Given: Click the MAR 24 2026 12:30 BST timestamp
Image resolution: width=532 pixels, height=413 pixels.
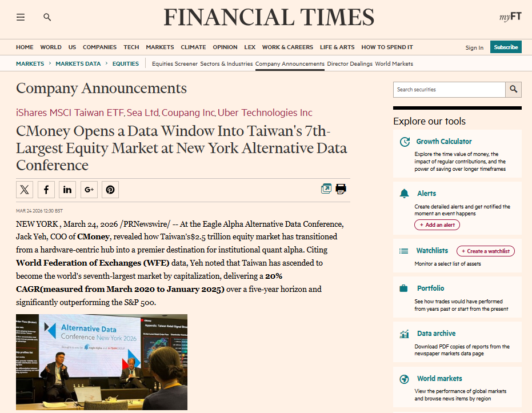Looking at the screenshot, I should (x=39, y=211).
